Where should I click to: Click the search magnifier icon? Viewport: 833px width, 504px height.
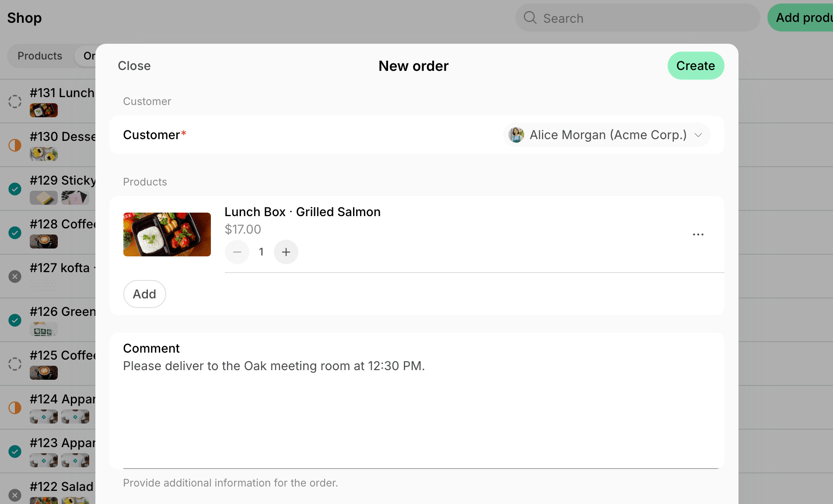(x=530, y=17)
